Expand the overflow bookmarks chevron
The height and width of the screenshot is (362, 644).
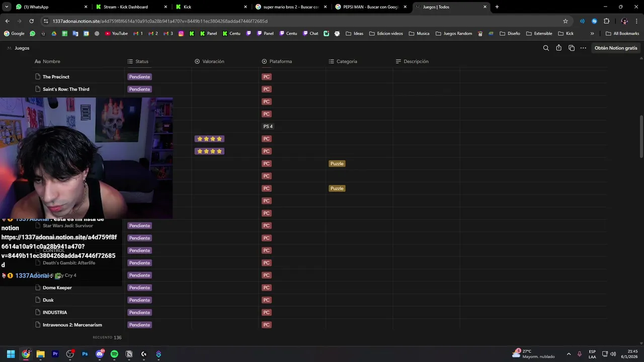click(592, 34)
